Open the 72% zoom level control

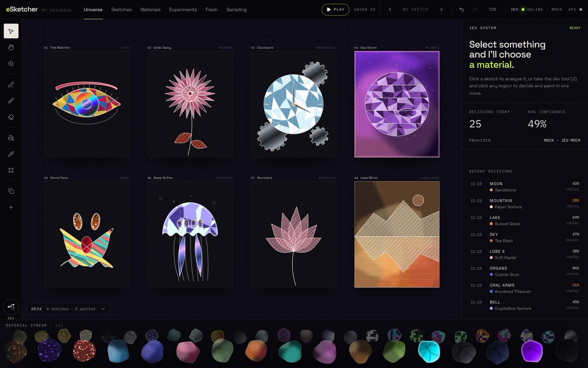(493, 9)
